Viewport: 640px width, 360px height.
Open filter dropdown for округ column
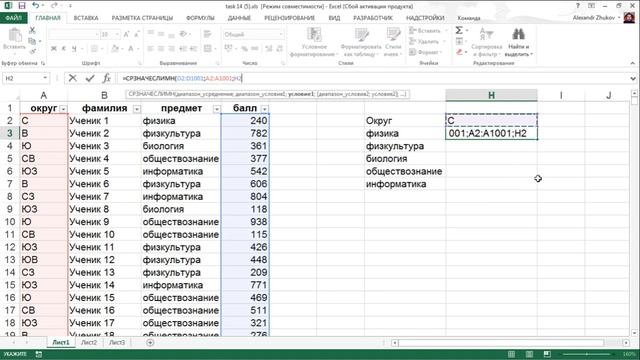63,109
